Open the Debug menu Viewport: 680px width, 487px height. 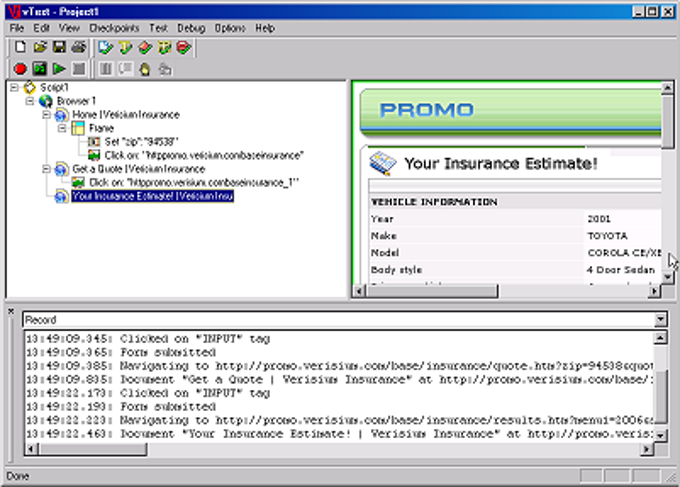tap(191, 28)
